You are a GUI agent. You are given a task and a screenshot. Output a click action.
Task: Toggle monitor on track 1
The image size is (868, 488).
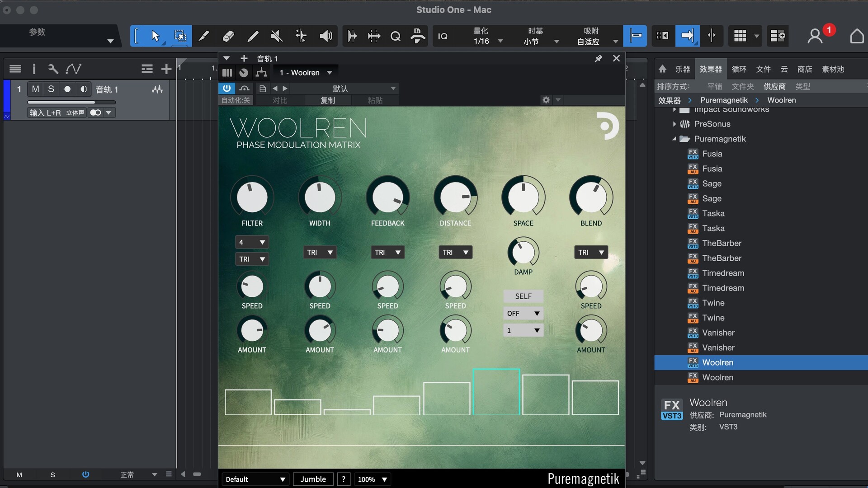click(84, 89)
